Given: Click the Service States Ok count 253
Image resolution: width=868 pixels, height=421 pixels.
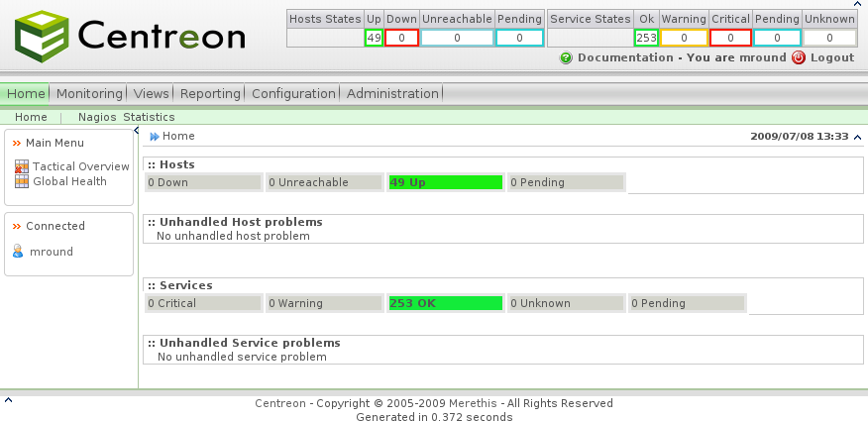Looking at the screenshot, I should click(x=646, y=38).
